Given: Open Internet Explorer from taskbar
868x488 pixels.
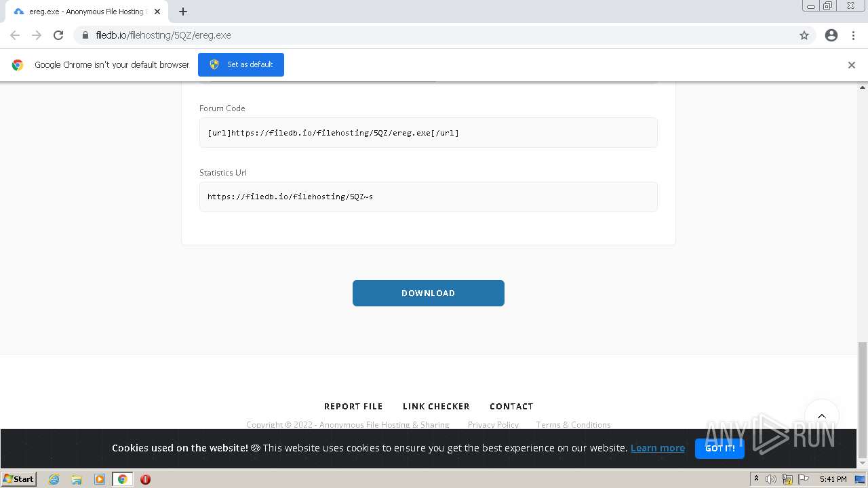Looking at the screenshot, I should pos(54,479).
